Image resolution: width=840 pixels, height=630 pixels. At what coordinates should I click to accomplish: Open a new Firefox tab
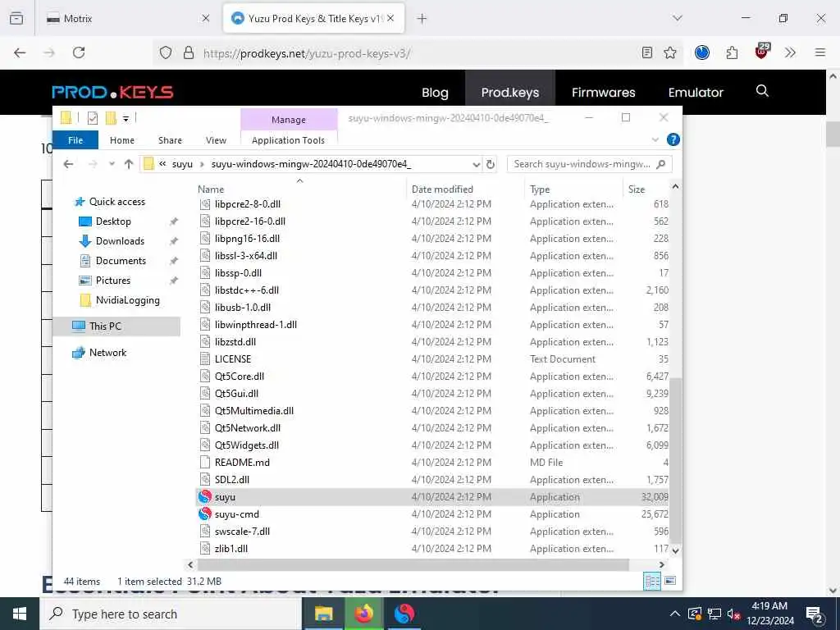point(422,18)
